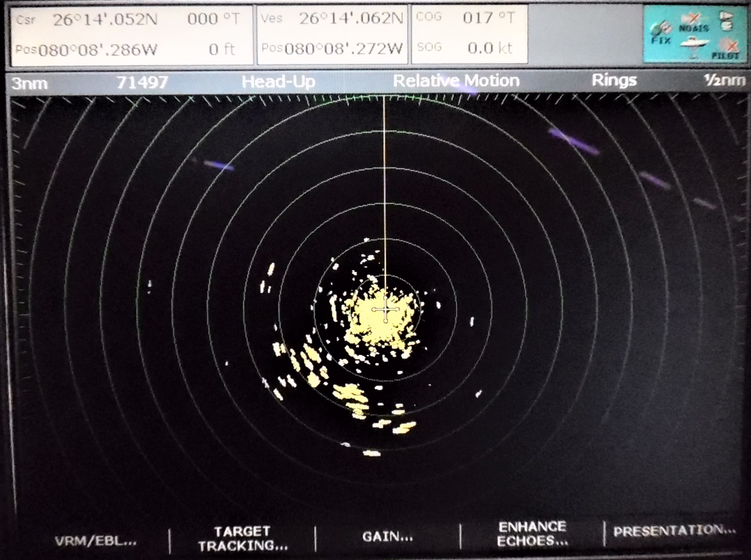Click the vessel crosshair at radar center

[x=385, y=309]
